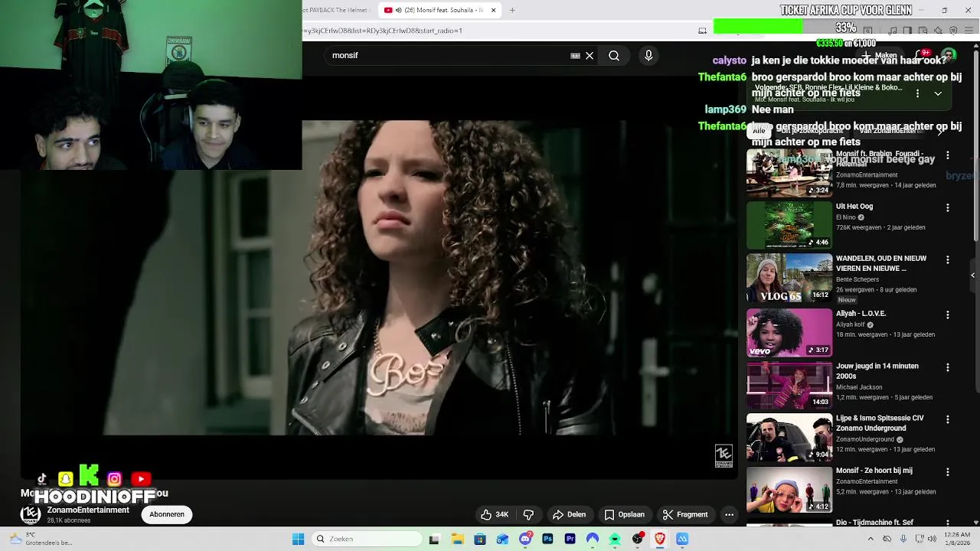This screenshot has width=980, height=551.
Task: Collapse the mix playlist panel chevron
Action: [x=938, y=93]
